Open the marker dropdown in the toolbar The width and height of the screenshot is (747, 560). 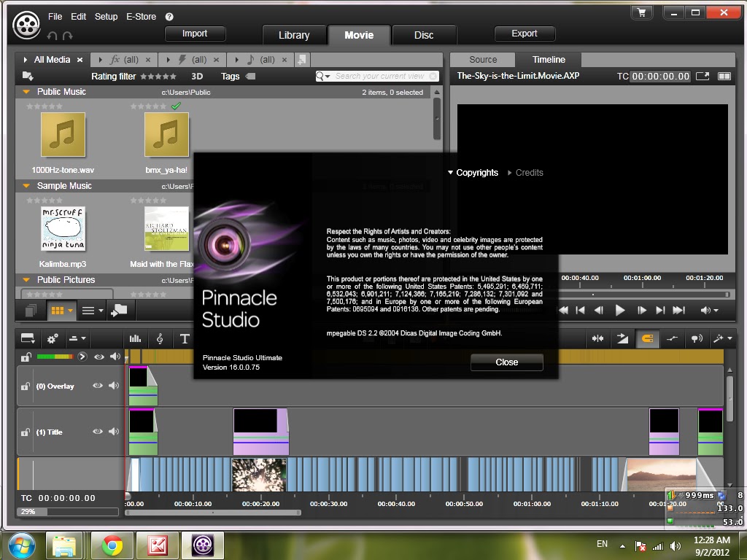[28, 338]
